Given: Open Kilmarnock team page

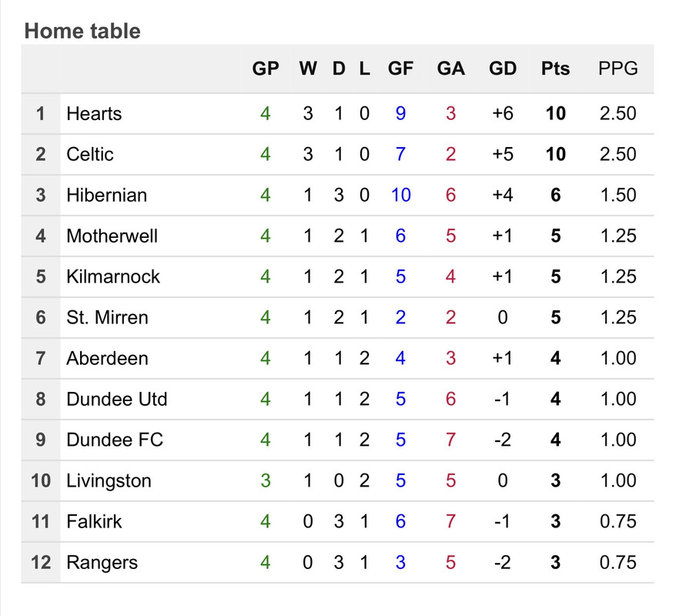Looking at the screenshot, I should tap(113, 276).
